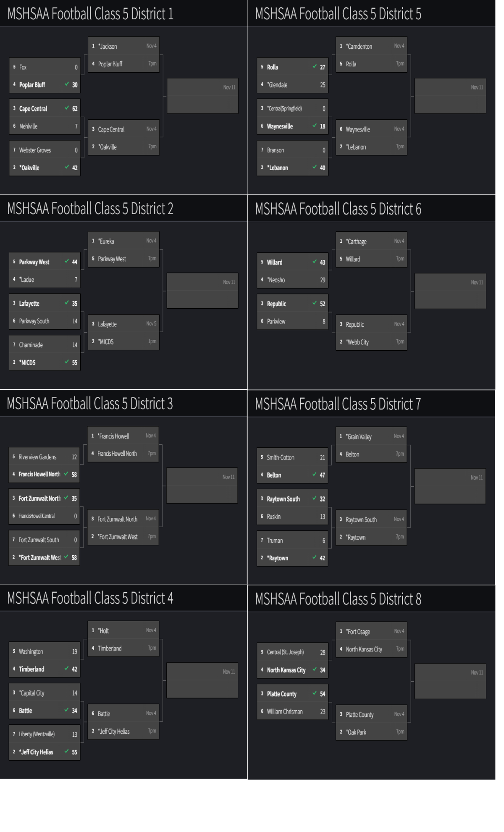
Task: Select *Camdenton in the District 5 semifinal
Action: pyautogui.click(x=360, y=46)
